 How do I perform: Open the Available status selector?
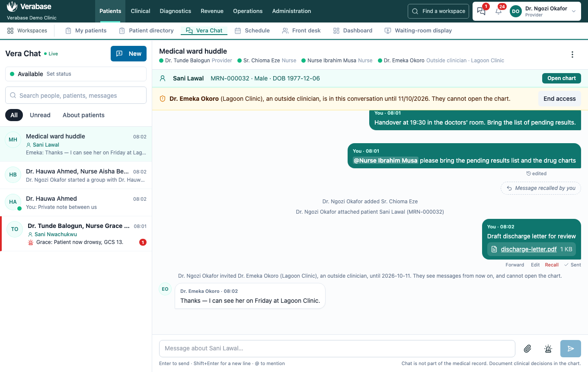point(76,74)
